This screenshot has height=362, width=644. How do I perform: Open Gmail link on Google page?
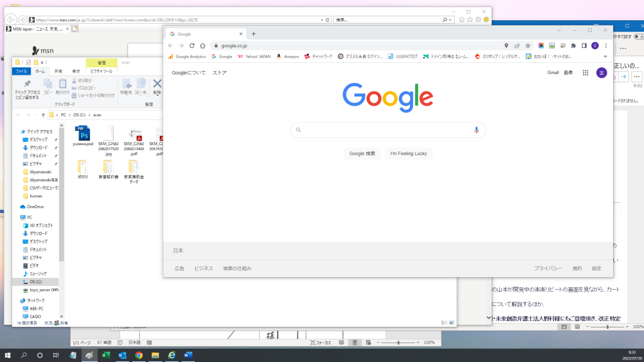point(553,73)
